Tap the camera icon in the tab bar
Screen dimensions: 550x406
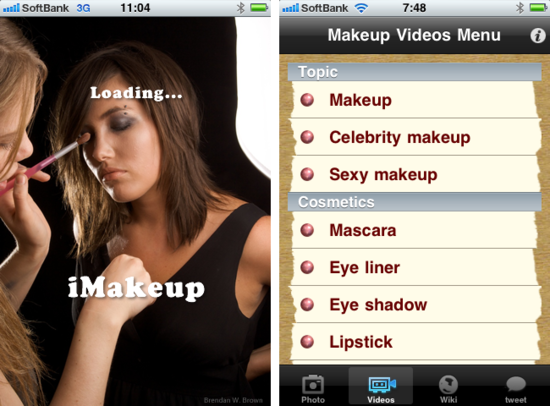coord(313,384)
